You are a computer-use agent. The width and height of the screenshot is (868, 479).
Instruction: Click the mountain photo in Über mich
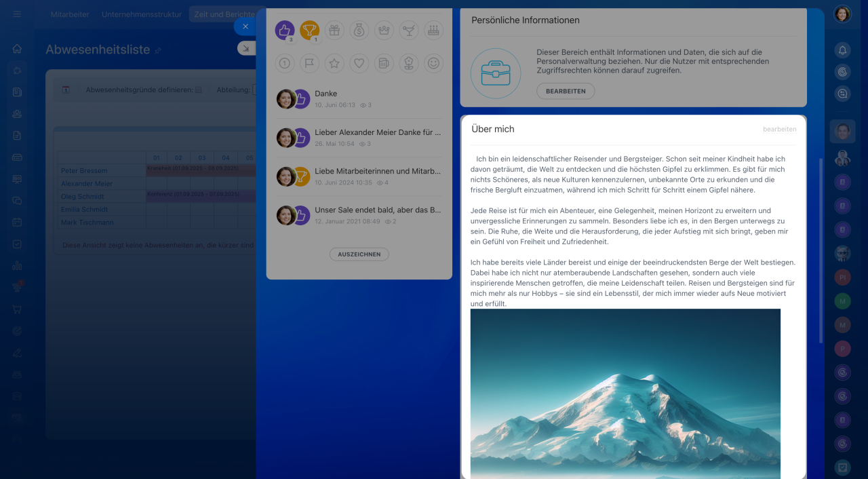(625, 394)
